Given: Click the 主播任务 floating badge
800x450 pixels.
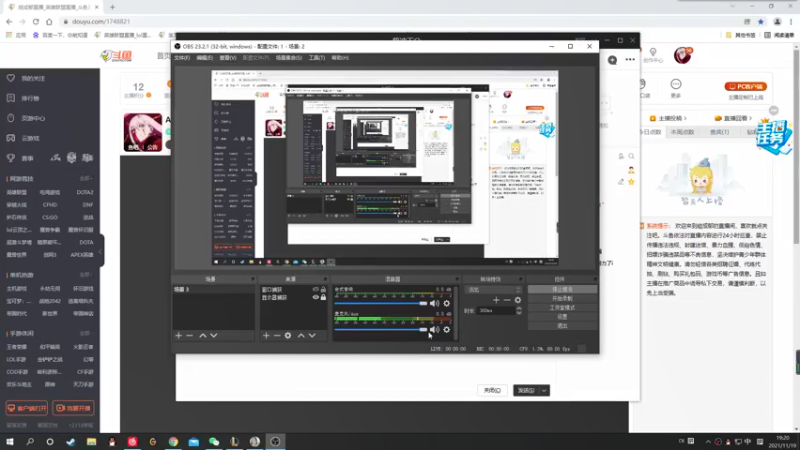Looking at the screenshot, I should pos(774,136).
